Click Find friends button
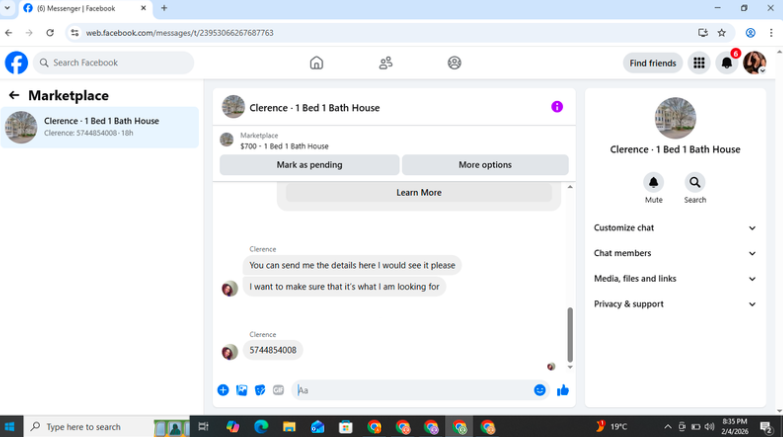This screenshot has height=437, width=783. [x=652, y=63]
